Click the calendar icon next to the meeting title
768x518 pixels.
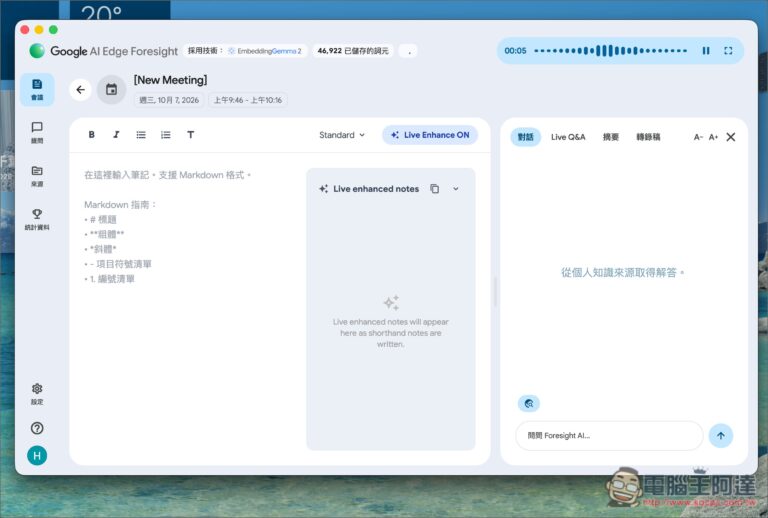(112, 90)
